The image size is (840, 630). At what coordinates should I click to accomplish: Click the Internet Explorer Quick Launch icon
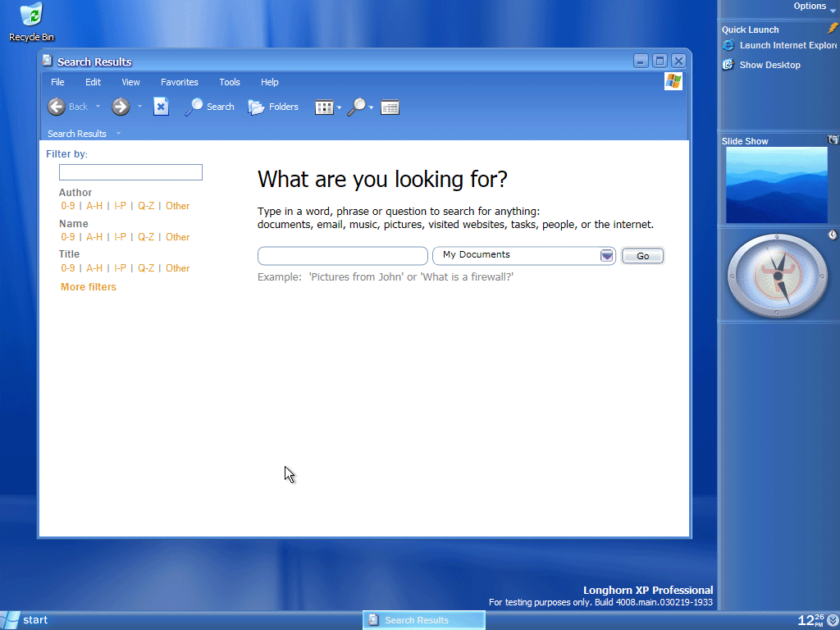click(728, 46)
